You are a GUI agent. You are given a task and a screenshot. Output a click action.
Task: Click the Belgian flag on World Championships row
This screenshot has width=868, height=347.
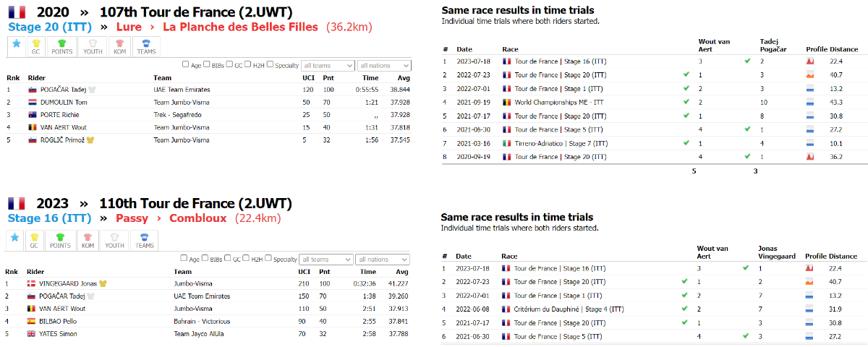[x=506, y=102]
